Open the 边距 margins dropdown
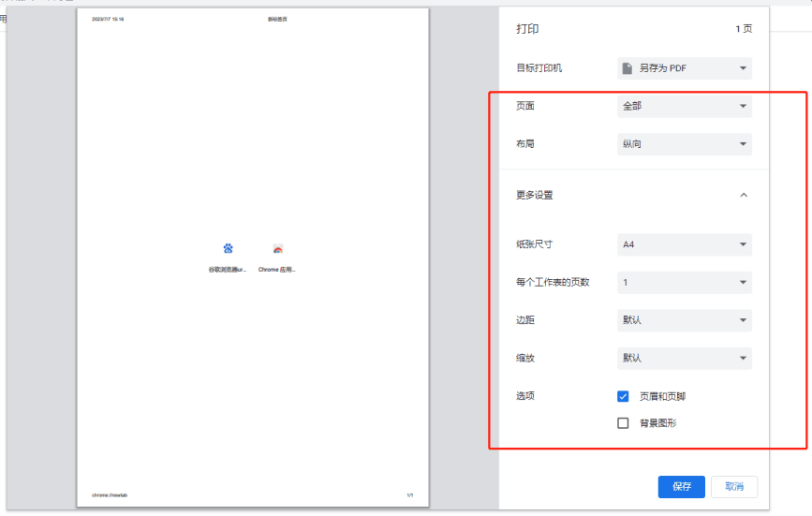This screenshot has height=516, width=812. coord(684,320)
